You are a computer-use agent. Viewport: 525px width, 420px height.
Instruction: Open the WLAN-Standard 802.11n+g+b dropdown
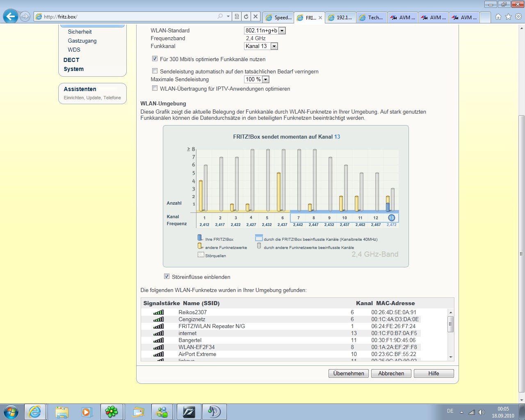[265, 30]
